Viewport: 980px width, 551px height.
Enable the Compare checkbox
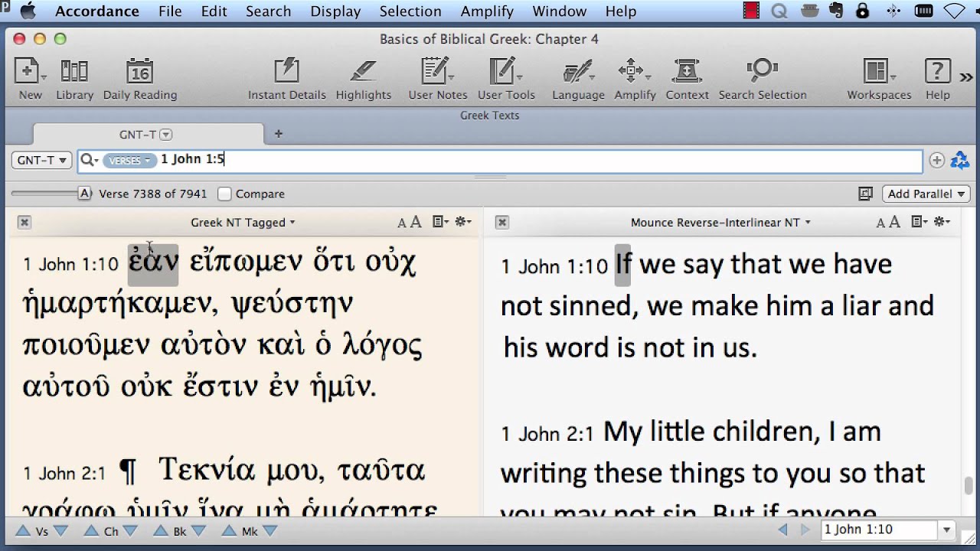pyautogui.click(x=224, y=194)
